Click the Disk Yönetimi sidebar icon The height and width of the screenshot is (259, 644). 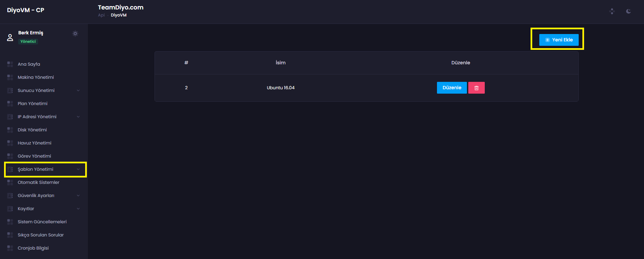(x=10, y=130)
